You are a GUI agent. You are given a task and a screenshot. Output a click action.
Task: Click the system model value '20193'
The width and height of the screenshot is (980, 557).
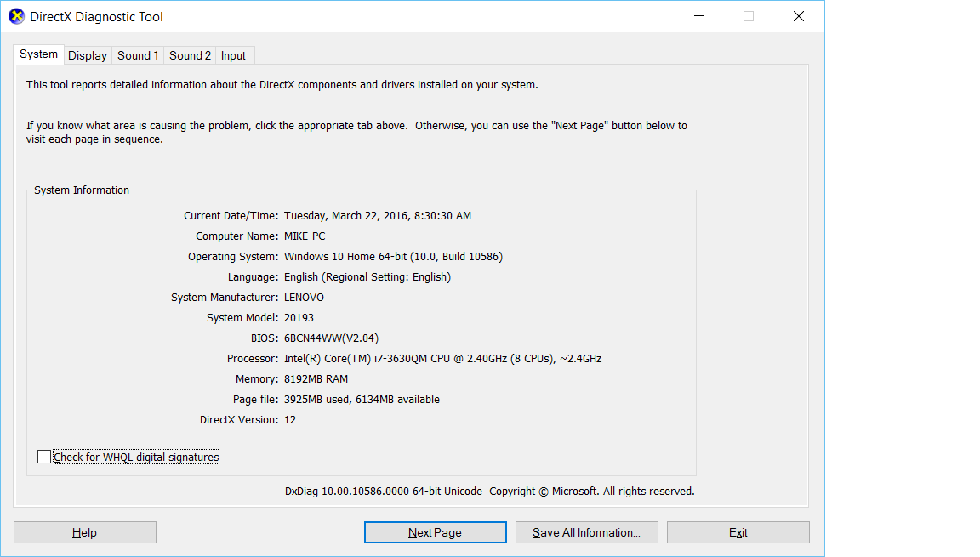pos(299,318)
